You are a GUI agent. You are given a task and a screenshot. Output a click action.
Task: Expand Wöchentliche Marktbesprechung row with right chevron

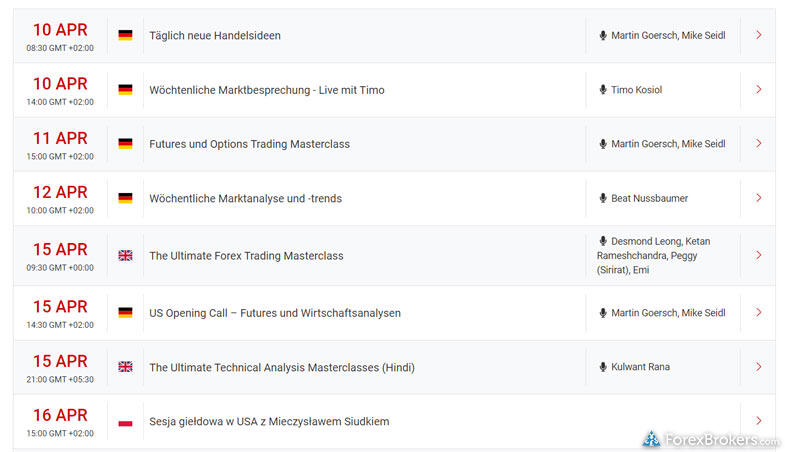(759, 90)
